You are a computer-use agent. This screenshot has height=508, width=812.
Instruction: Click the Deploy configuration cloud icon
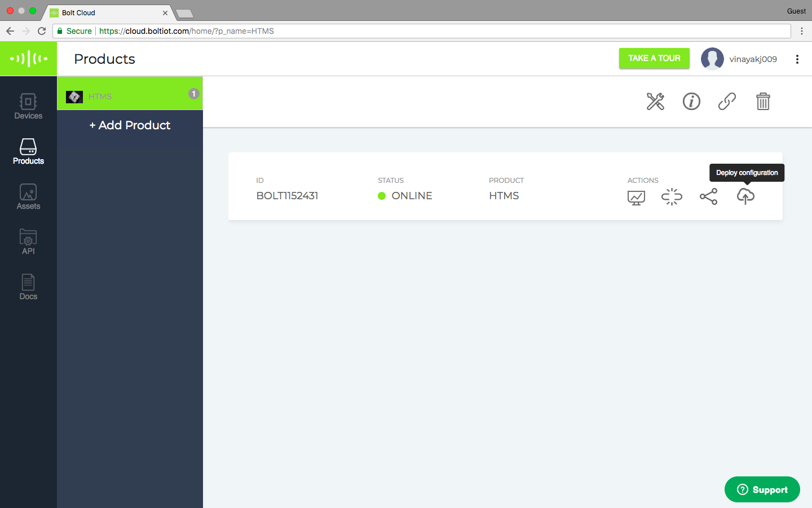pyautogui.click(x=745, y=196)
